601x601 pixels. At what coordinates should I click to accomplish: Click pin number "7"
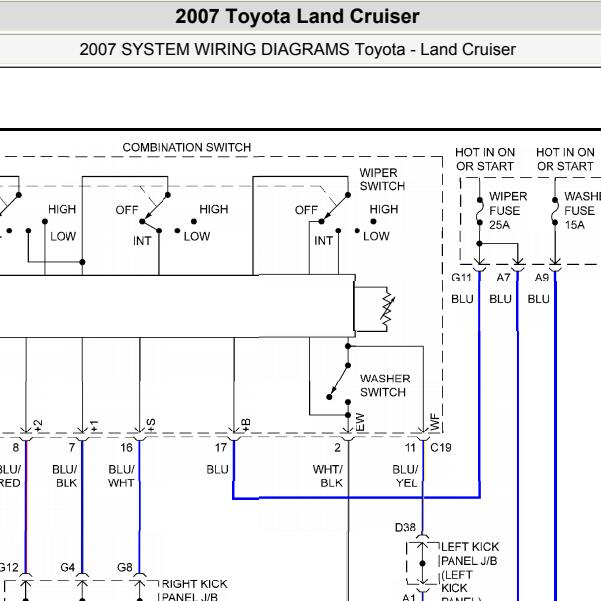click(x=72, y=448)
